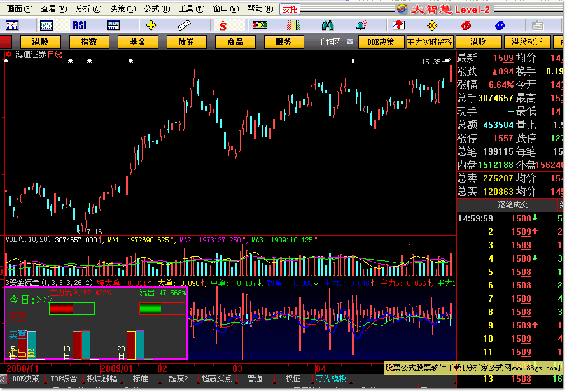Click the 14:59:59 trade time entry
The height and width of the screenshot is (392, 567).
point(475,218)
